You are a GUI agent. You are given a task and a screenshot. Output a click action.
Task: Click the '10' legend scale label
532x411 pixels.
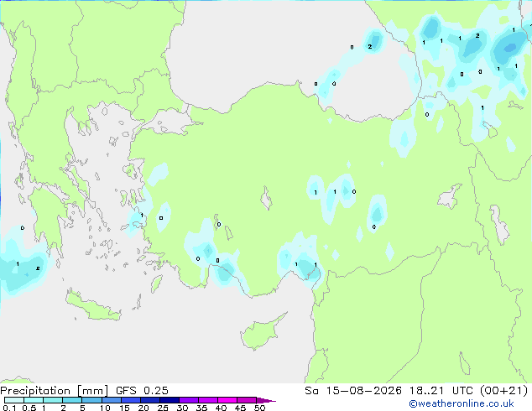(x=105, y=408)
